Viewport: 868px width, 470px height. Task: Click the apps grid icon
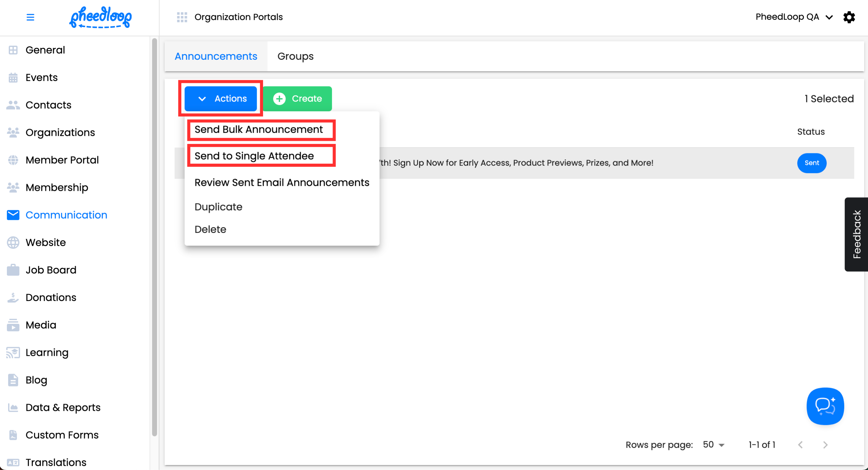[x=182, y=17]
